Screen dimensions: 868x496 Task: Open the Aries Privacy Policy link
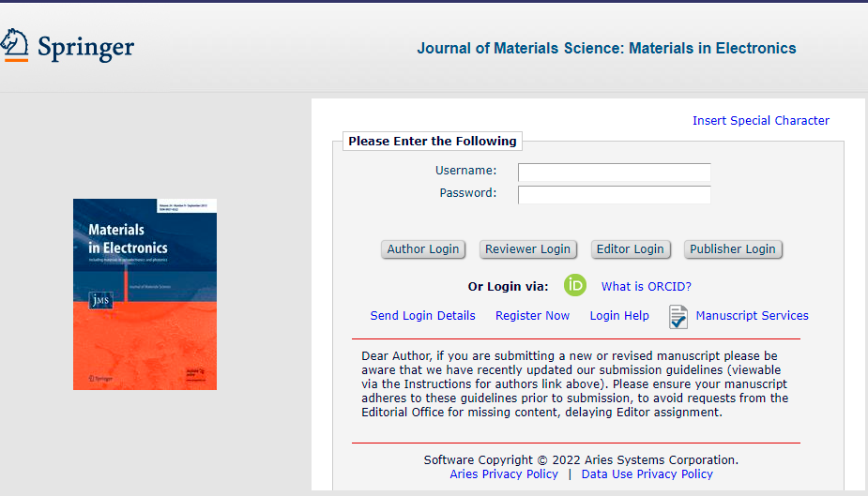click(504, 474)
